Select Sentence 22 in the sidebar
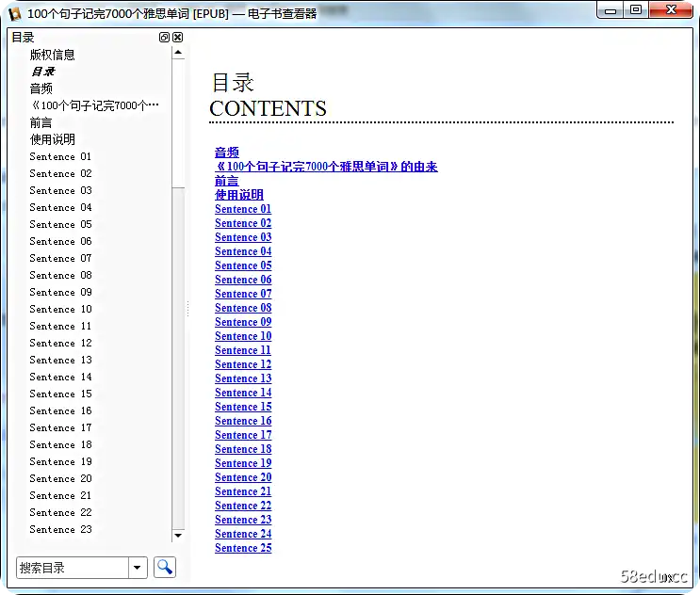Viewport: 700px width, 595px height. point(60,512)
